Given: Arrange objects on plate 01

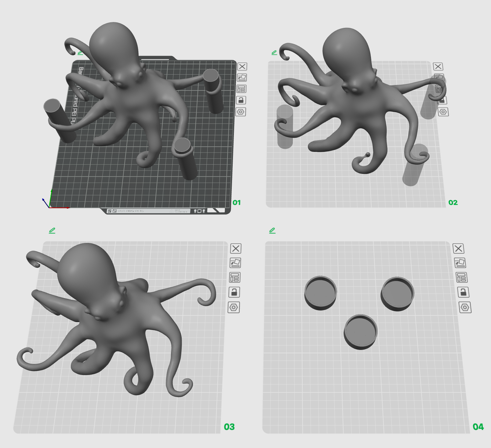Looking at the screenshot, I should point(241,89).
